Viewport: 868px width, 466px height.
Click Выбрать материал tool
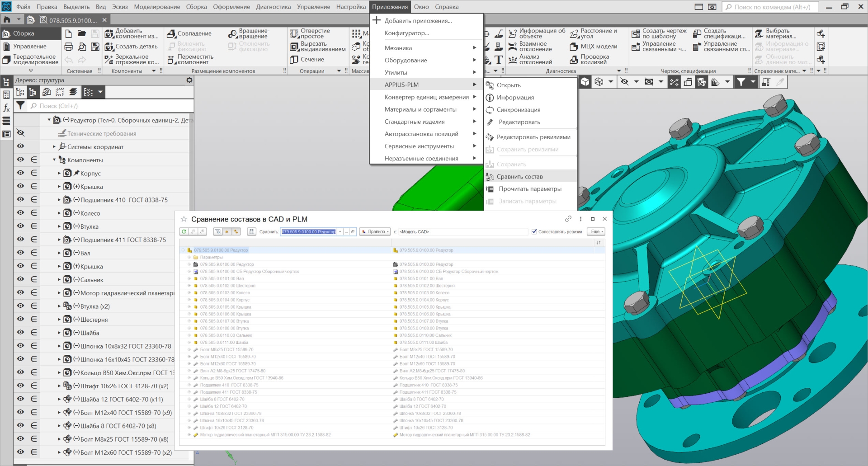click(x=775, y=33)
